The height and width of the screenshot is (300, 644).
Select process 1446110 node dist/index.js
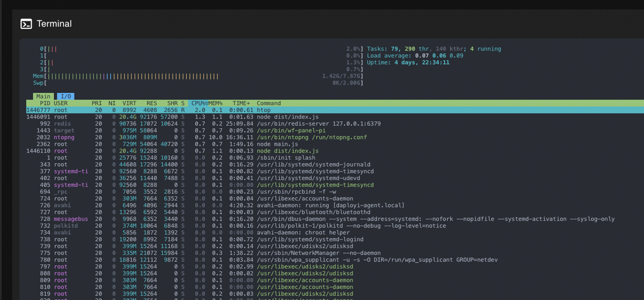tap(335, 151)
